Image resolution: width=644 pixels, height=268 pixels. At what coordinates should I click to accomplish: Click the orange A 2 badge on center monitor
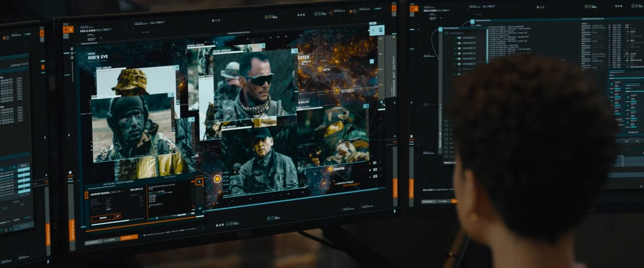68,29
